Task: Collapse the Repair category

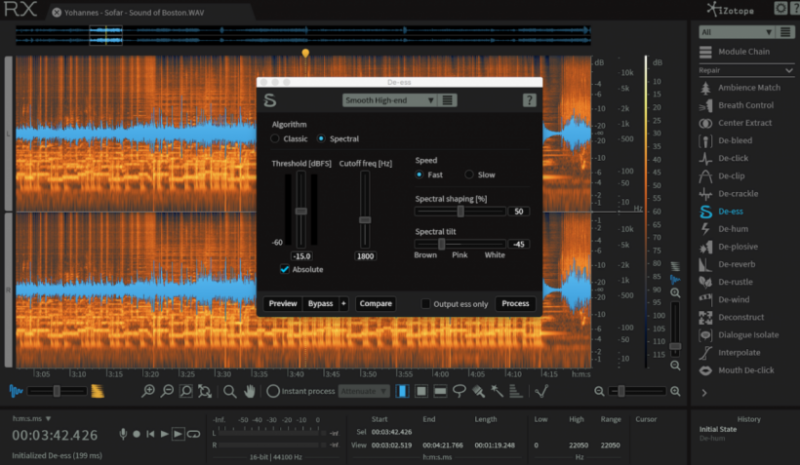Action: coord(789,70)
